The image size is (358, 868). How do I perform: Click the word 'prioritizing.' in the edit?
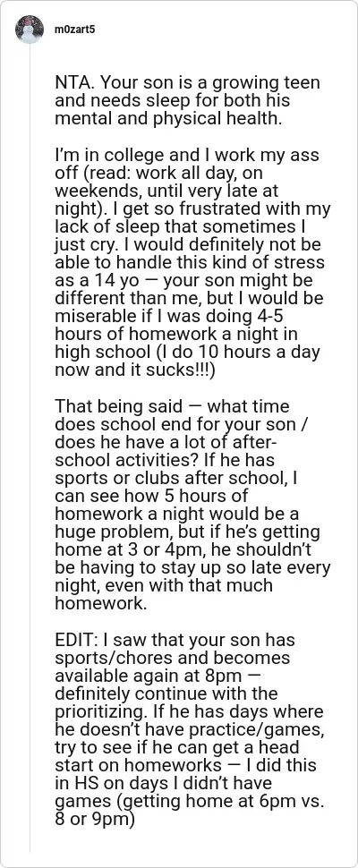107,711
